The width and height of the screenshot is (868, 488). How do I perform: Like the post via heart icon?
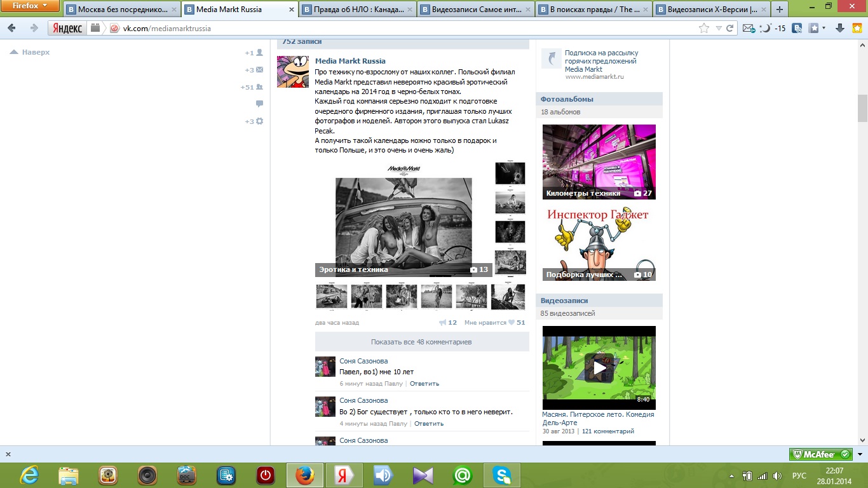511,322
